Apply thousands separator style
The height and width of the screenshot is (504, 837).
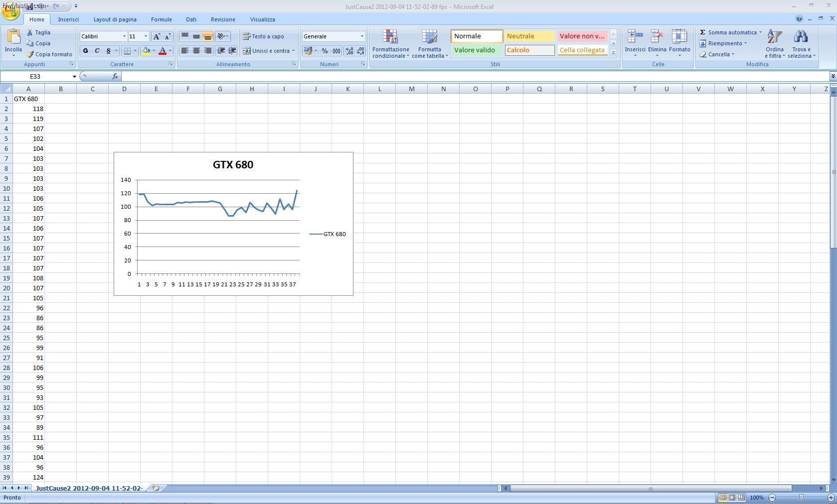click(336, 51)
